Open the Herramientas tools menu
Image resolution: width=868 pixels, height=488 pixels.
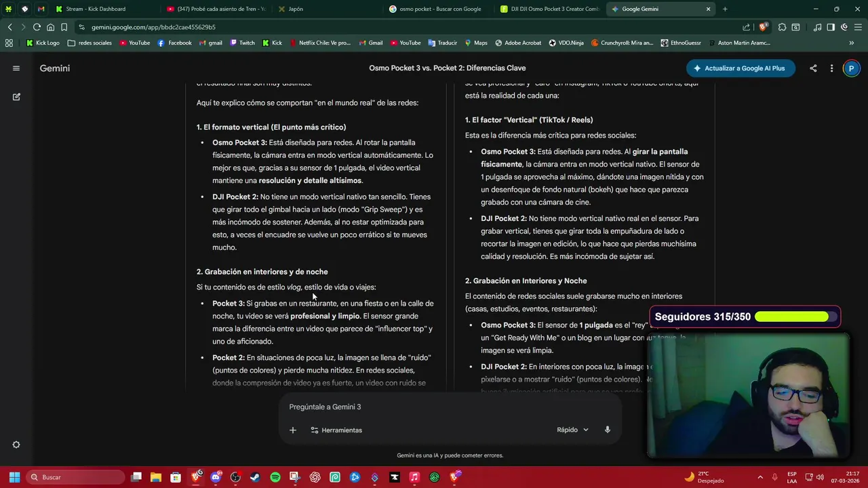336,430
